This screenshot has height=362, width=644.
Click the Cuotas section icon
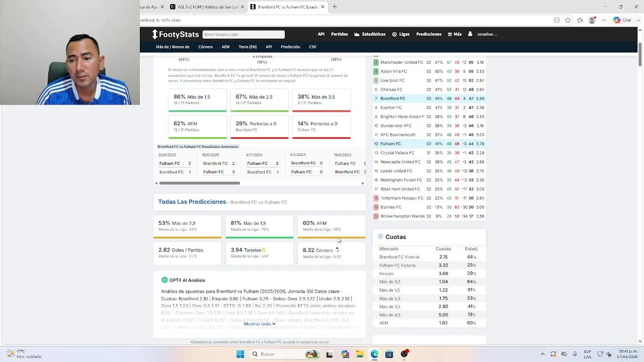(x=380, y=236)
